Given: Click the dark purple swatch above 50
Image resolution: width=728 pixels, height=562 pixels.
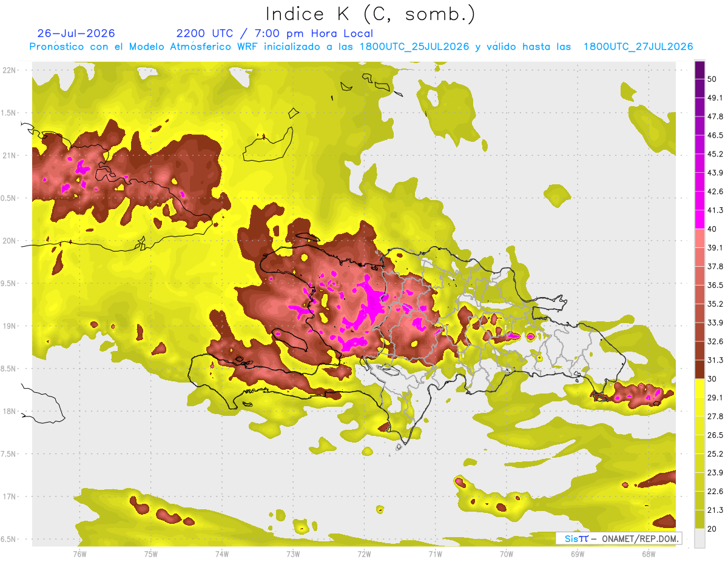Looking at the screenshot, I should (700, 70).
